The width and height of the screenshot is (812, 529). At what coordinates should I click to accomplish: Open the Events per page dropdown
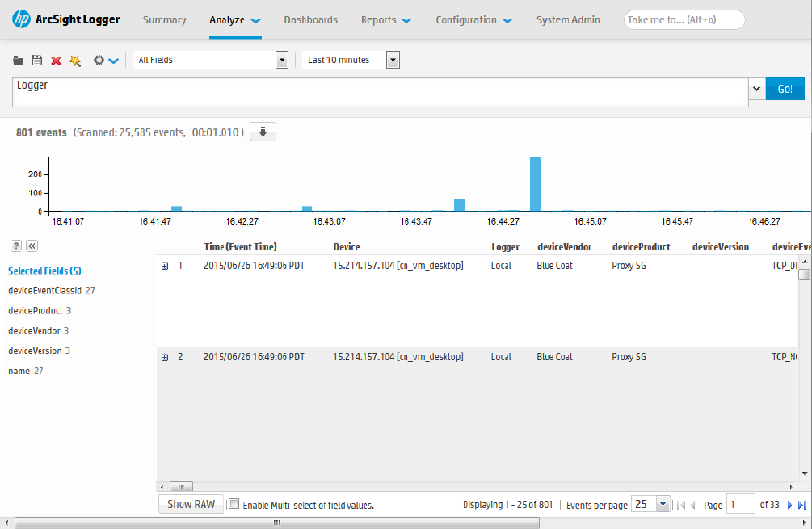coord(663,503)
